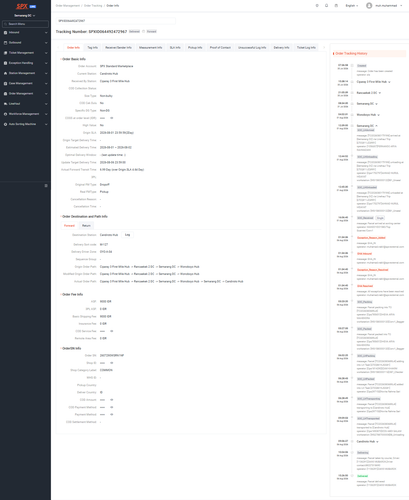
Task: Show the masked Payment Method value
Action: [x=112, y=415]
